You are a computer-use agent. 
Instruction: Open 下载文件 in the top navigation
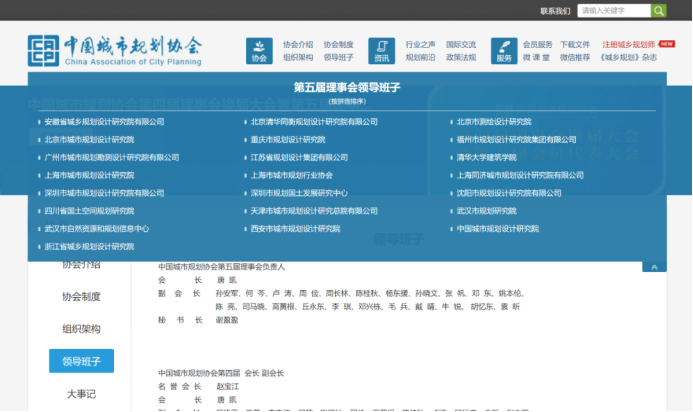(x=575, y=45)
